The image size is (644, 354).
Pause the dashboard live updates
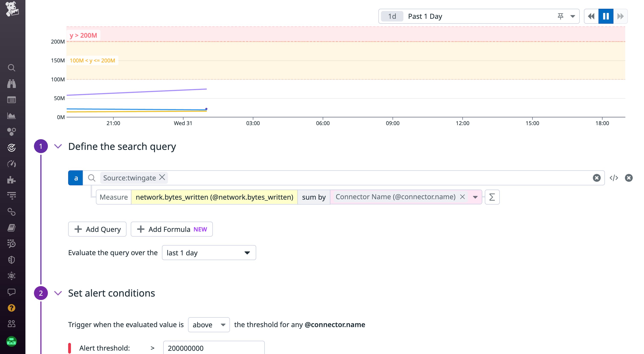[606, 16]
